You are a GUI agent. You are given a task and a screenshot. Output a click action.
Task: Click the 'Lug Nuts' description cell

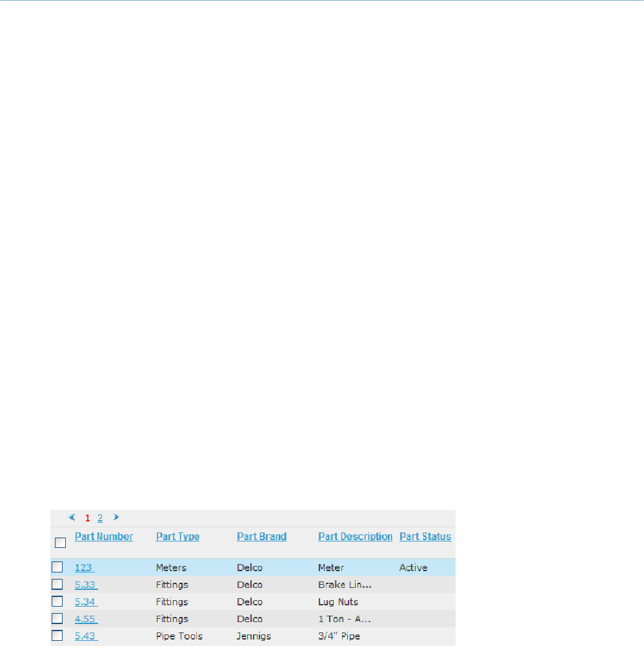click(338, 602)
